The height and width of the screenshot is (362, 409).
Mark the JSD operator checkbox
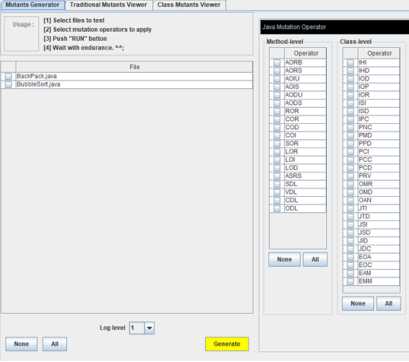(350, 232)
